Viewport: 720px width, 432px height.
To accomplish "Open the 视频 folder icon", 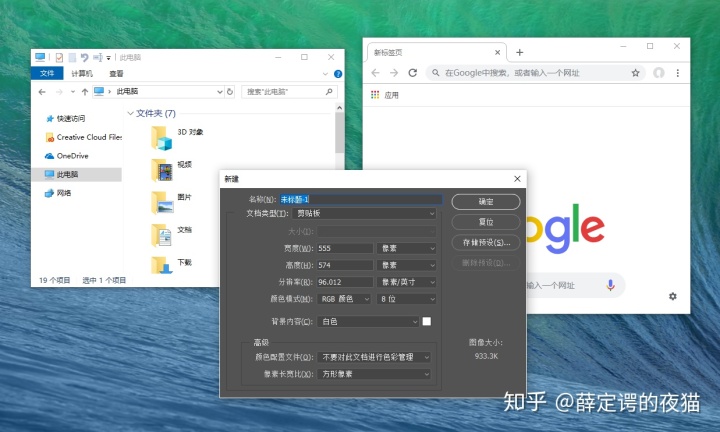I will pos(162,170).
